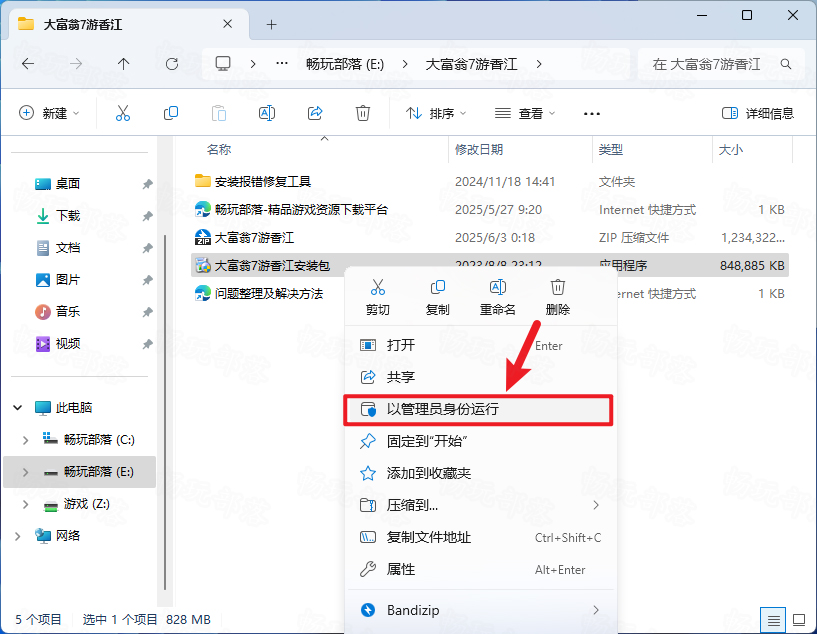Image resolution: width=817 pixels, height=634 pixels.
Task: Choose 共享 in the context menu
Action: click(x=480, y=377)
